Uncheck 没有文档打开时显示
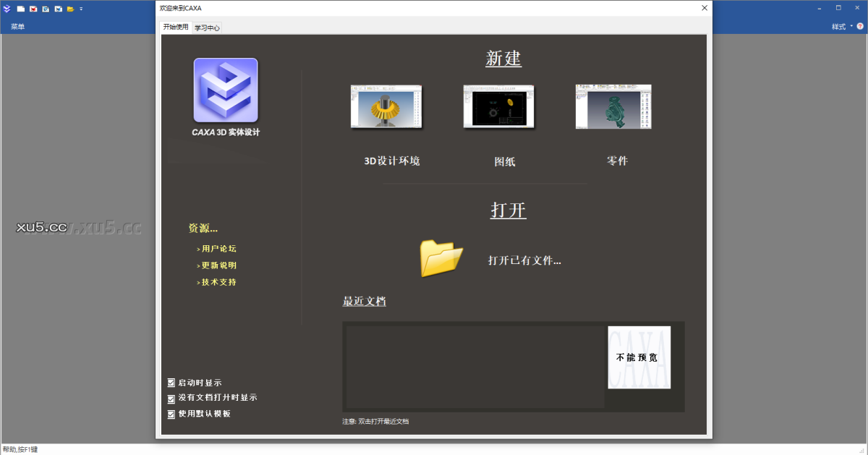 tap(171, 397)
